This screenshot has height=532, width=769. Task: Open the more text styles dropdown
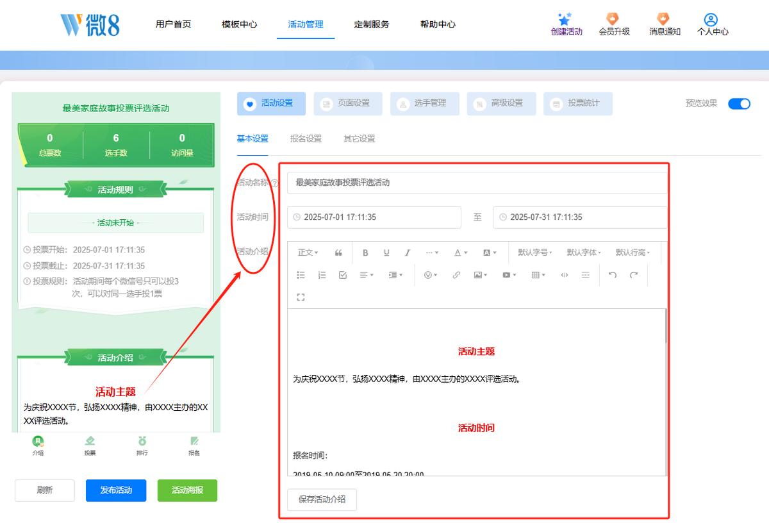coord(433,253)
